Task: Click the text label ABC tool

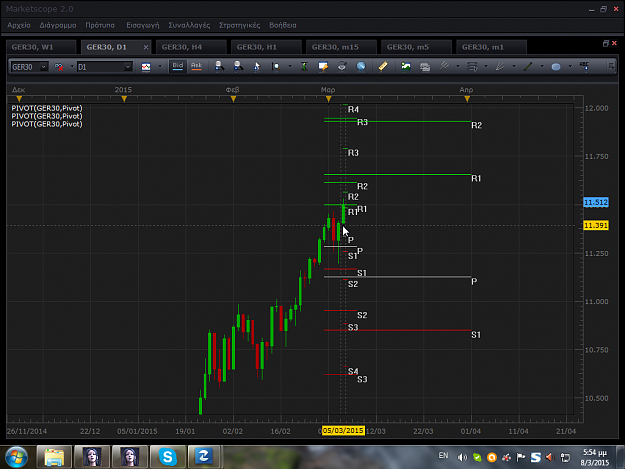Action: (x=584, y=66)
